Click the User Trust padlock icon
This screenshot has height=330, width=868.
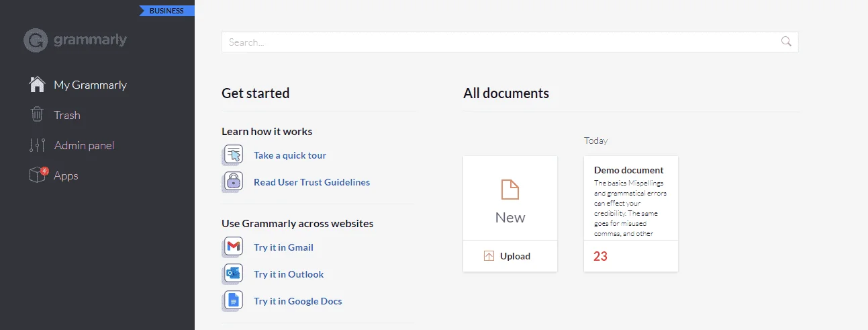click(233, 182)
